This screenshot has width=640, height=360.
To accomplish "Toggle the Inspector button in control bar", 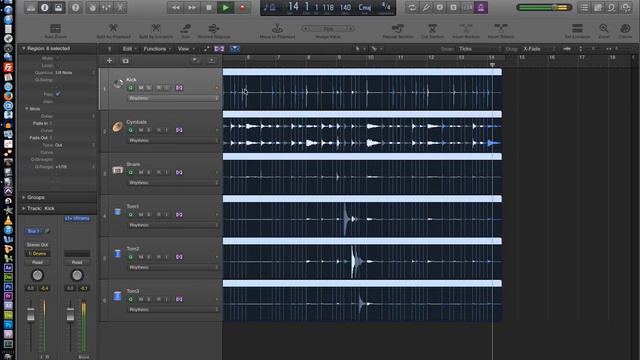I will click(44, 7).
